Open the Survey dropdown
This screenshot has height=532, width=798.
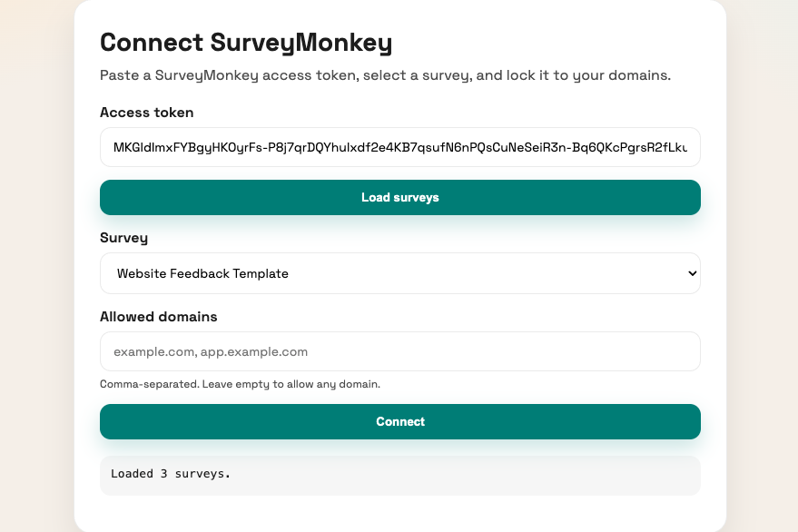[399, 273]
